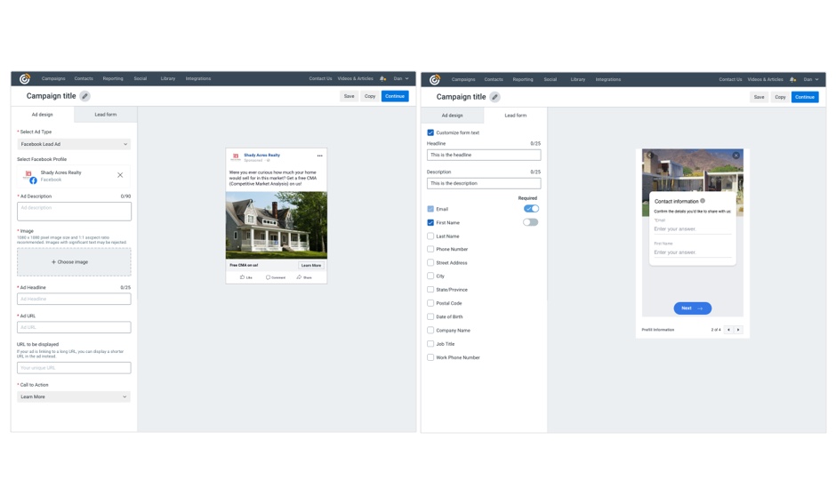This screenshot has width=836, height=504.
Task: Open the Dan user menu in the right window
Action: 811,79
